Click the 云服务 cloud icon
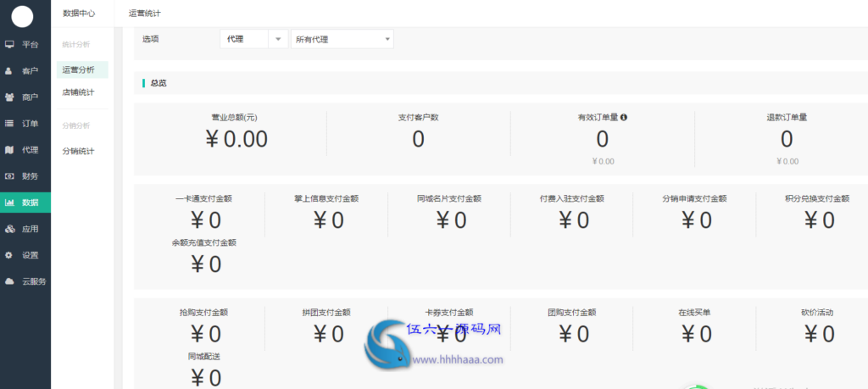This screenshot has height=389, width=868. pos(8,281)
